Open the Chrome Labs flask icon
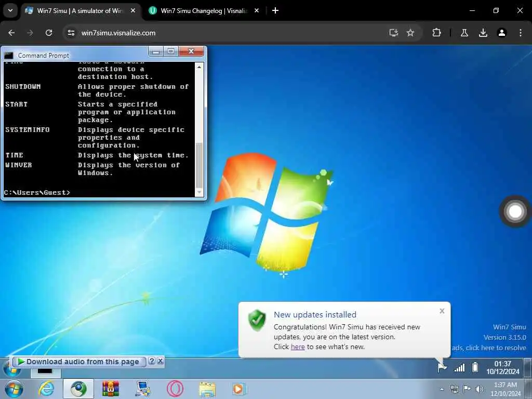The width and height of the screenshot is (532, 399). pos(464,33)
